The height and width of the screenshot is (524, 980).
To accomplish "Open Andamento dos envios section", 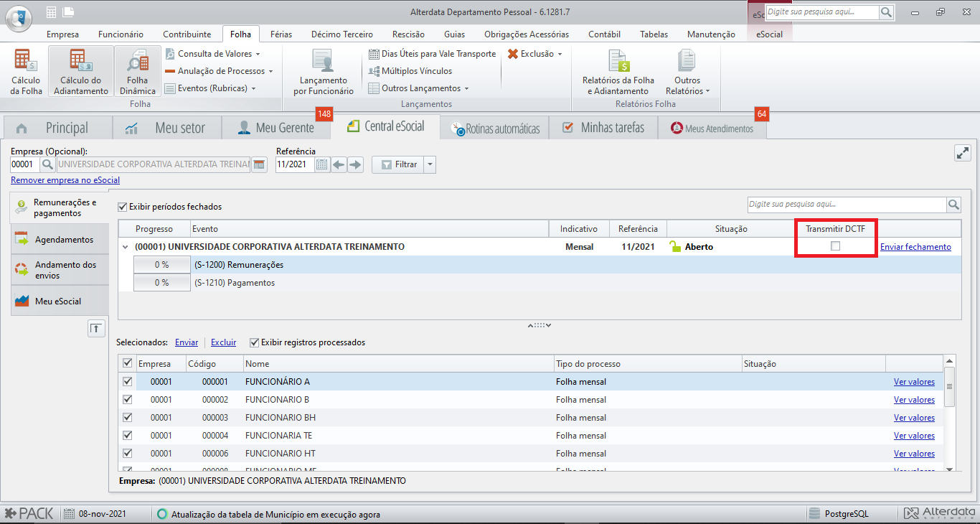I will coord(60,270).
